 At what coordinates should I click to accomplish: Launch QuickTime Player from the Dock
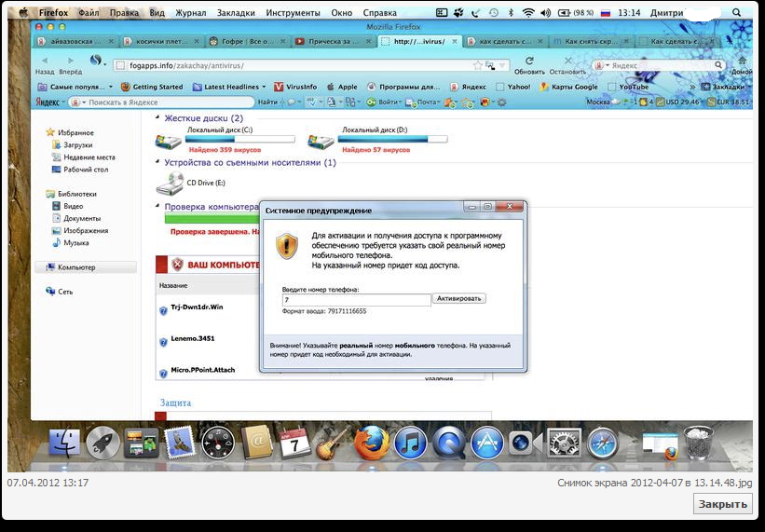click(x=449, y=443)
